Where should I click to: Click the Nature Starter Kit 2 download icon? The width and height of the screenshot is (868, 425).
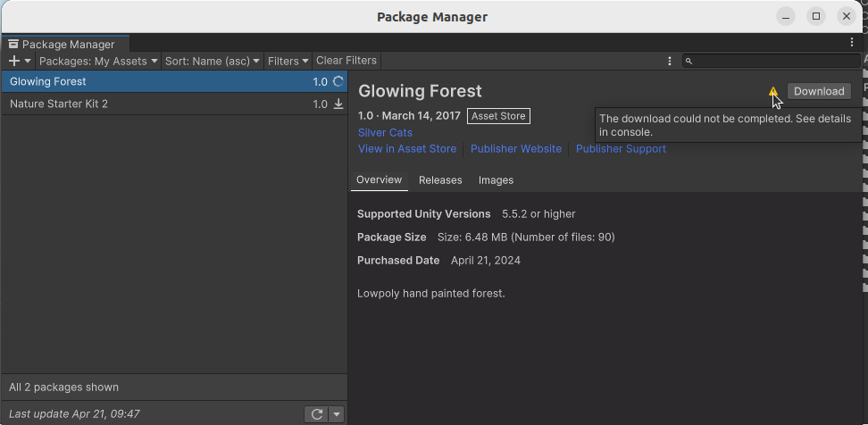338,104
